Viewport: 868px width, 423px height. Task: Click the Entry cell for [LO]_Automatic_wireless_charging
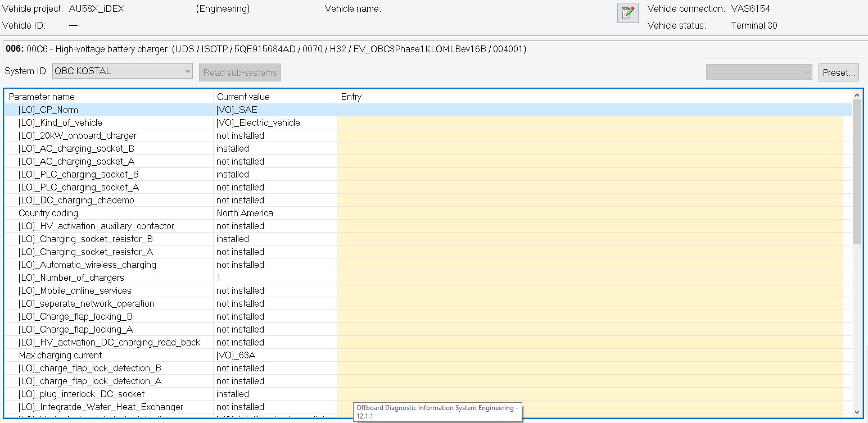(x=589, y=265)
